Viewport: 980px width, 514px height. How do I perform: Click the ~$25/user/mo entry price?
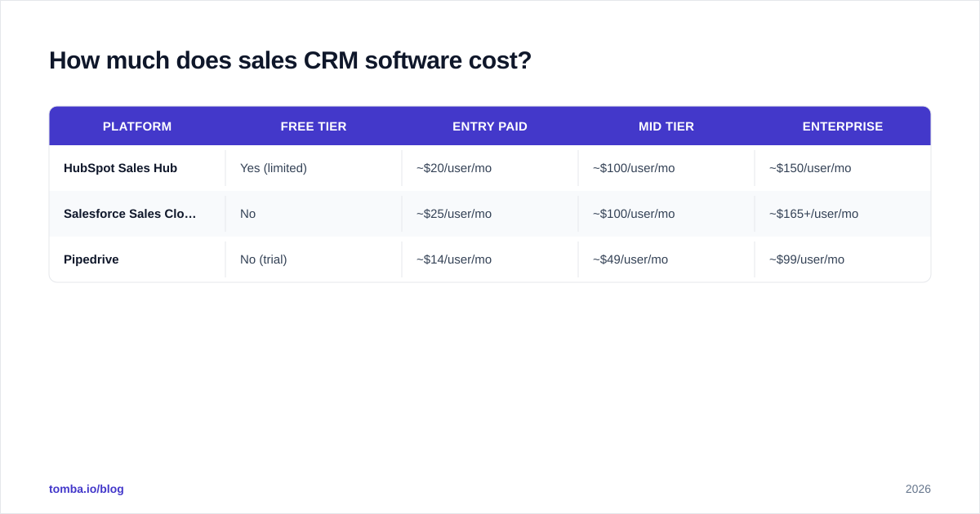click(454, 214)
